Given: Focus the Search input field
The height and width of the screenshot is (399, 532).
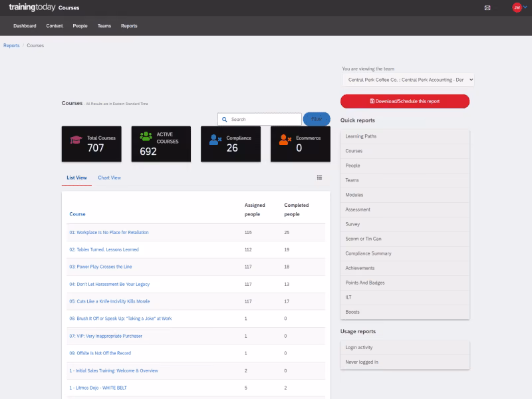Looking at the screenshot, I should coord(259,120).
